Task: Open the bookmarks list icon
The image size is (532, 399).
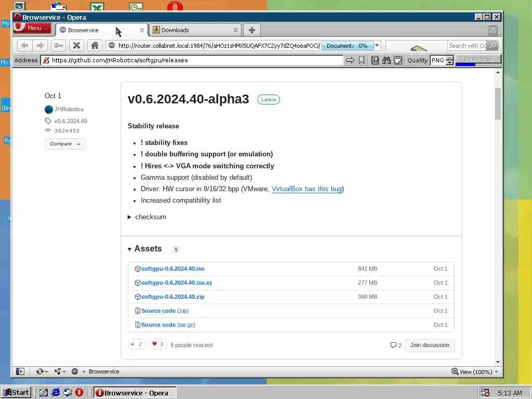Action: [x=375, y=60]
